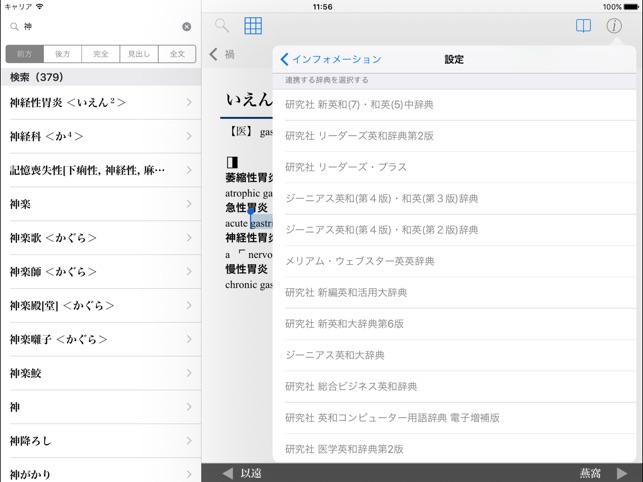Focus the search field containing 神
The height and width of the screenshot is (482, 643).
pos(100,27)
